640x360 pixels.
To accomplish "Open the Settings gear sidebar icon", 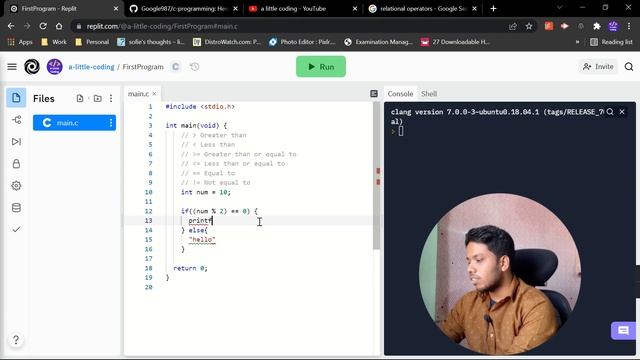I will point(16,186).
